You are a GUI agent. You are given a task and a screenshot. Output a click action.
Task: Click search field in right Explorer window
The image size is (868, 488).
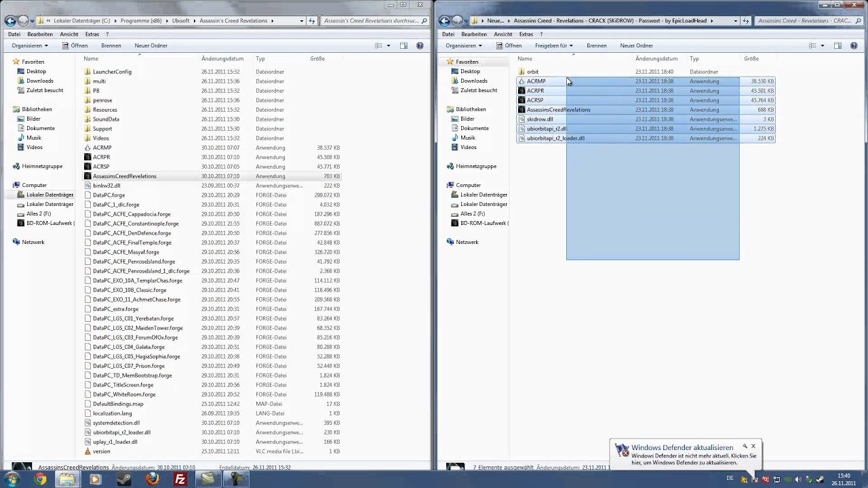tap(808, 21)
